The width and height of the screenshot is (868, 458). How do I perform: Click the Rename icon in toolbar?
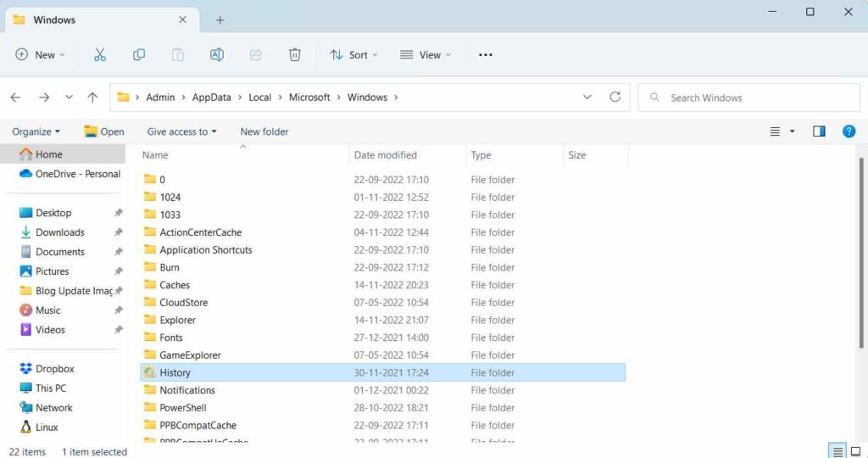tap(217, 54)
